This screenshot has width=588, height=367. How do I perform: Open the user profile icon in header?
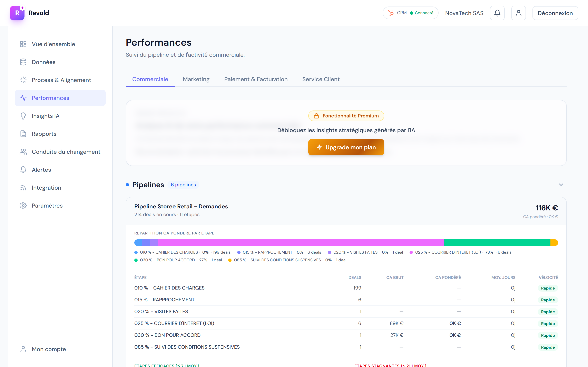(518, 13)
